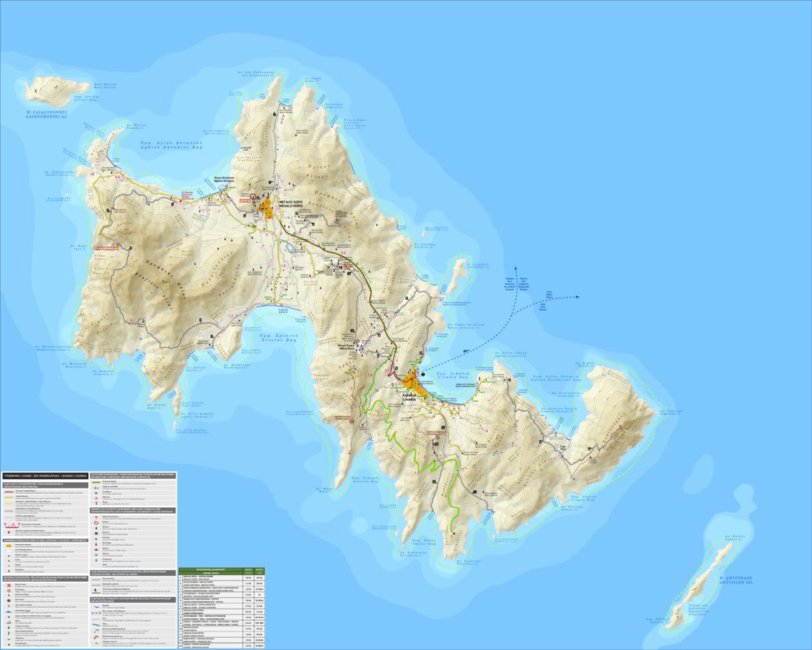Collapse the settlements legend section
Screen dimensions: 812x650
(45, 540)
